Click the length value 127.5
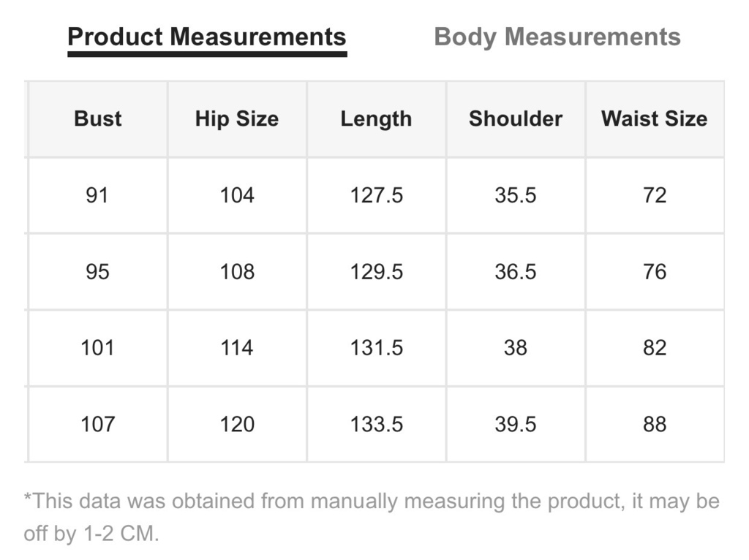Image resolution: width=749 pixels, height=560 pixels. pyautogui.click(x=377, y=195)
